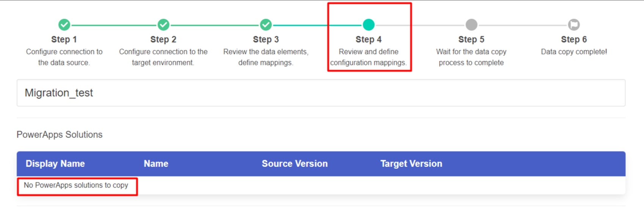Click the Migration_test name field
The height and width of the screenshot is (210, 644).
(x=321, y=93)
